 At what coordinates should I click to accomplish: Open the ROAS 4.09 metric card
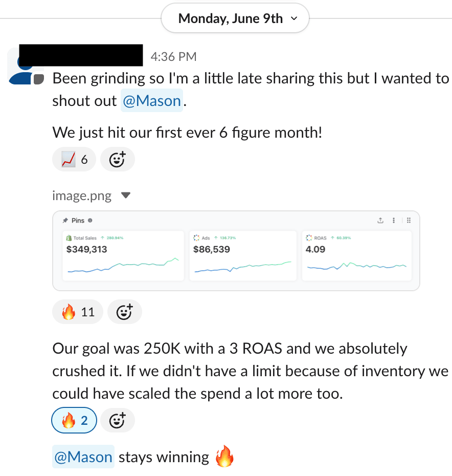356,255
